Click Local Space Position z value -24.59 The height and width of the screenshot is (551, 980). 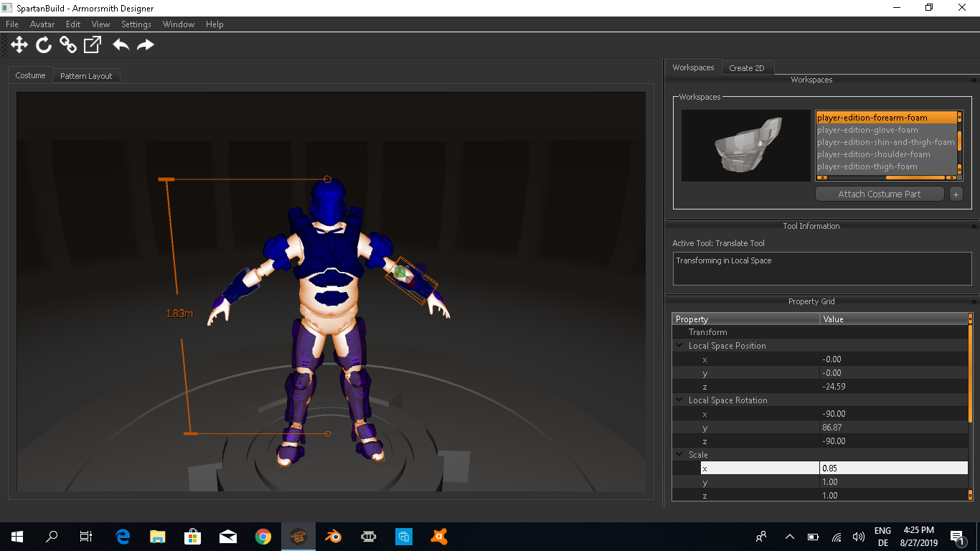click(x=893, y=387)
